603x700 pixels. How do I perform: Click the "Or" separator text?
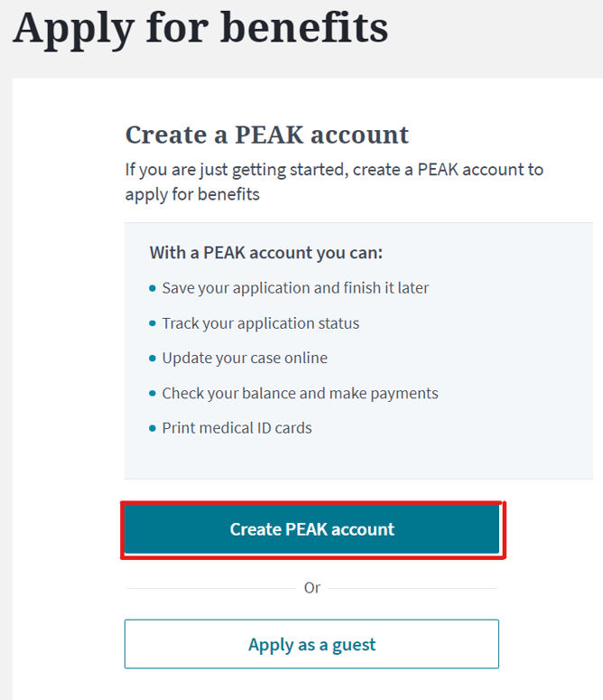(311, 588)
